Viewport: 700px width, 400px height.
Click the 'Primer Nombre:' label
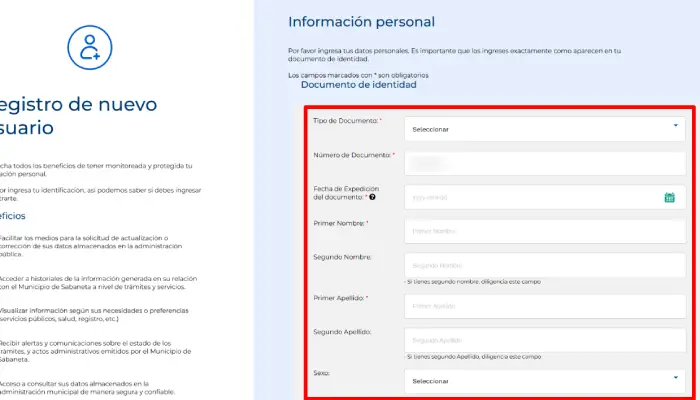point(341,223)
